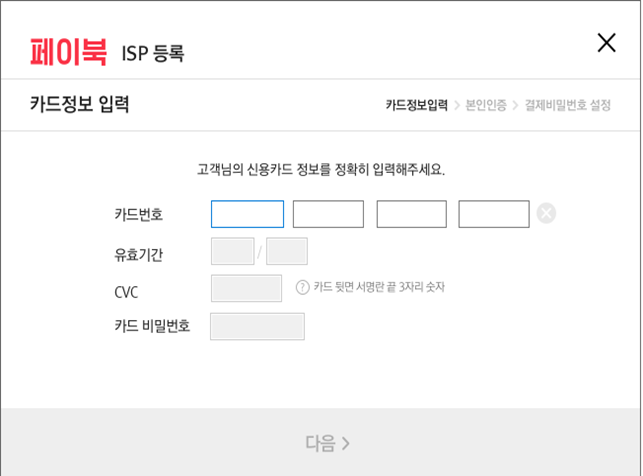Select the 결제비밀번호 설정 step
The image size is (643, 476).
click(x=568, y=105)
